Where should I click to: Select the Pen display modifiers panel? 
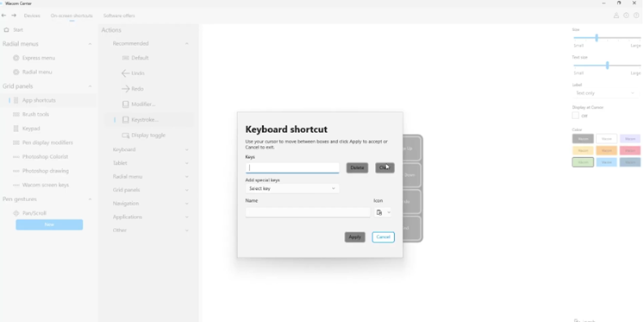(x=47, y=142)
